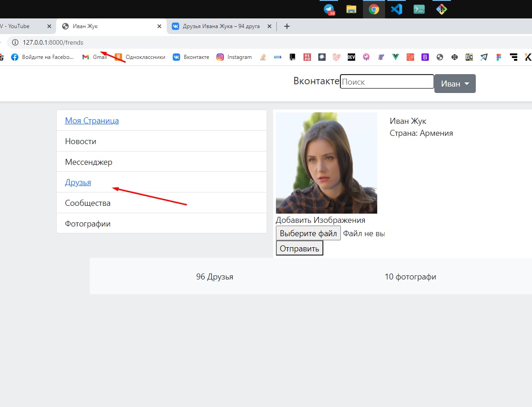Click the address bar URL 127.0.0.1:8000/frends
The image size is (532, 407).
click(x=53, y=42)
